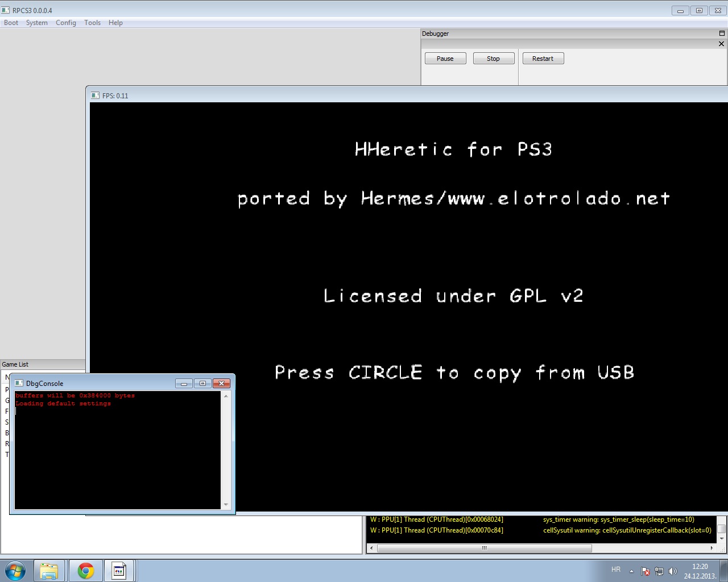Click the log panel scroll-down arrow
This screenshot has width=728, height=582.
pos(722,538)
